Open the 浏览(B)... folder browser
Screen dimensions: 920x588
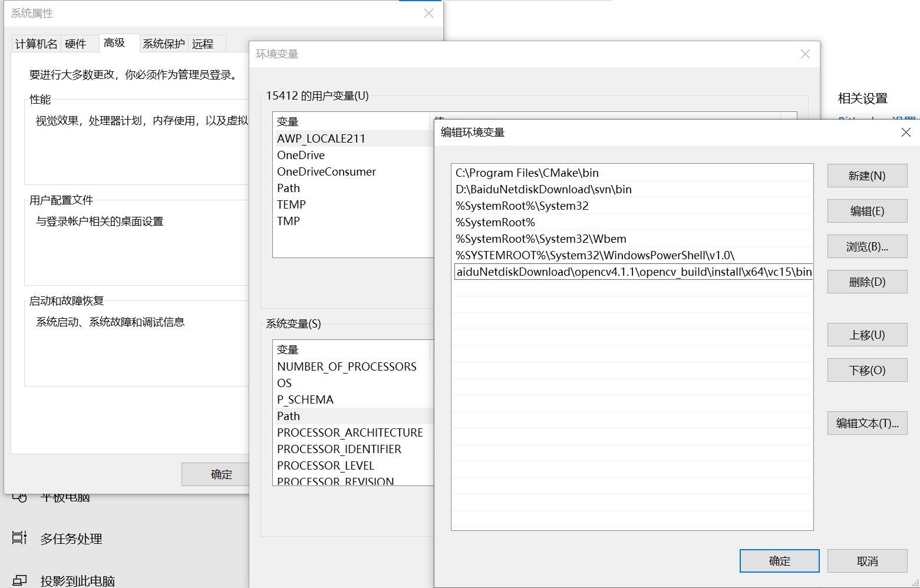[x=866, y=246]
